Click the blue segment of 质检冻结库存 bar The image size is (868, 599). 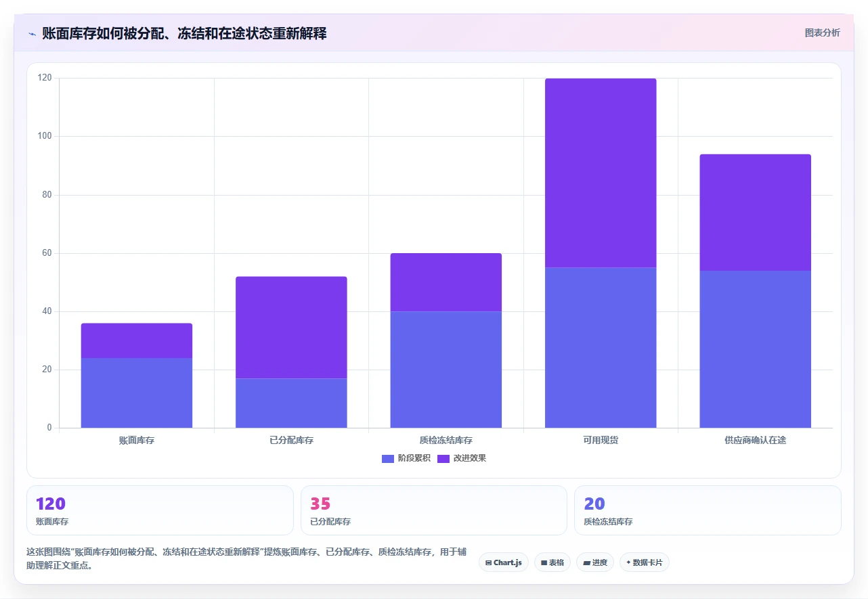pos(446,370)
